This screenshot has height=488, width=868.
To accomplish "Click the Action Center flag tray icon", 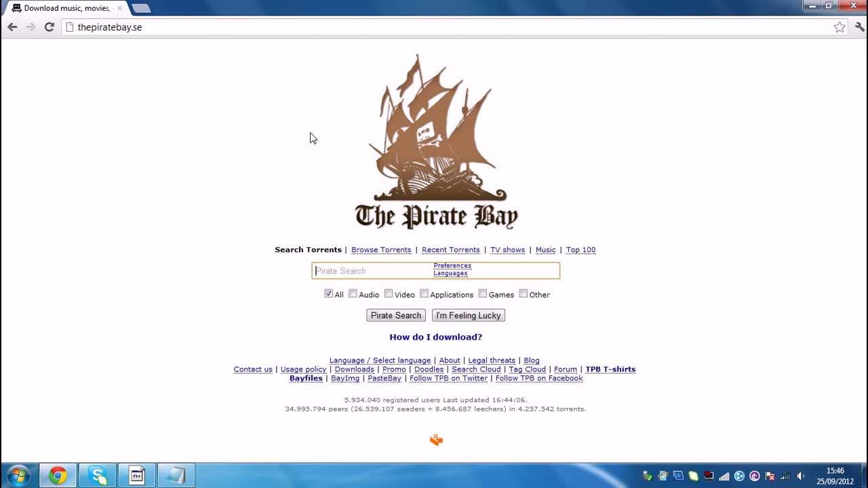I will coord(770,476).
